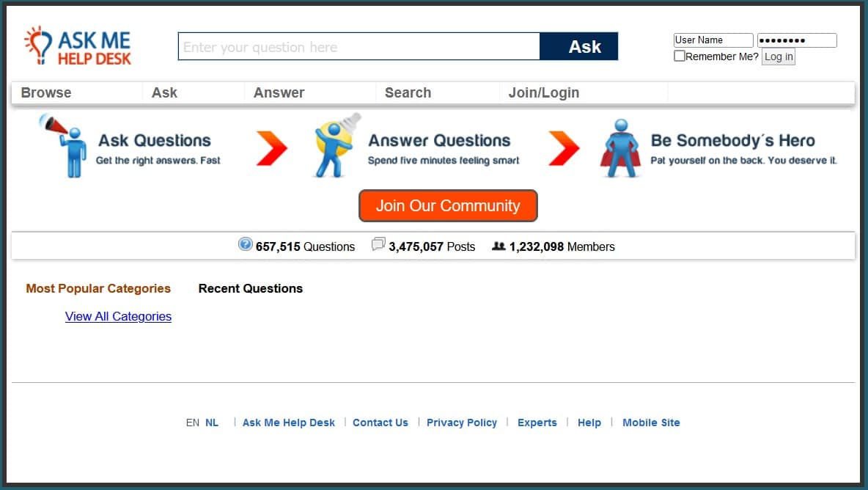Click the caped superhero figure icon
This screenshot has height=490, width=868.
tap(620, 148)
